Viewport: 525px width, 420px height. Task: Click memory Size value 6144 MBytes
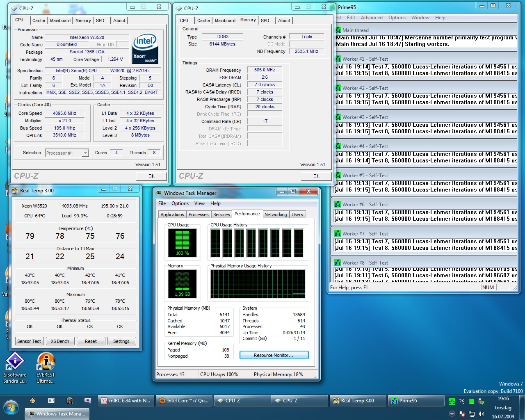coord(222,44)
